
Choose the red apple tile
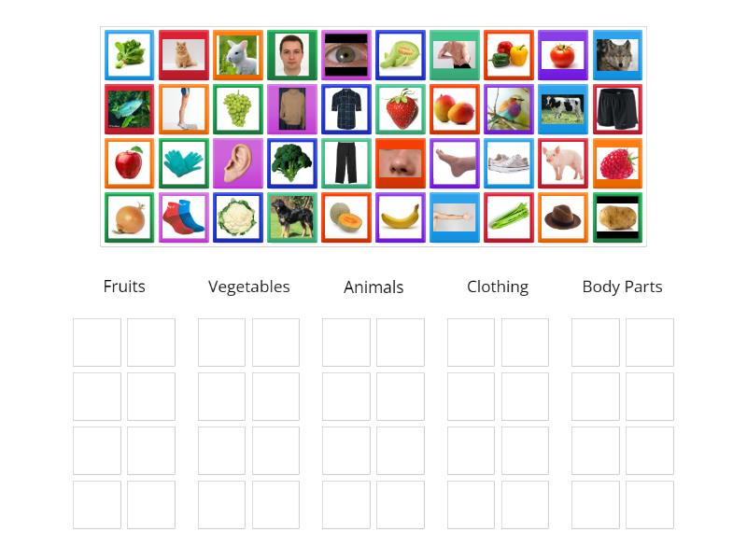point(129,163)
